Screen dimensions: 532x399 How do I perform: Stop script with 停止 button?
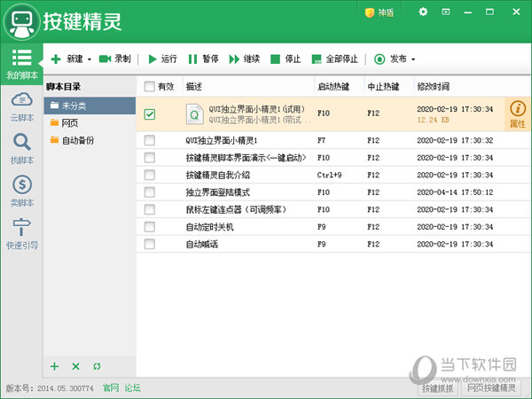point(286,59)
